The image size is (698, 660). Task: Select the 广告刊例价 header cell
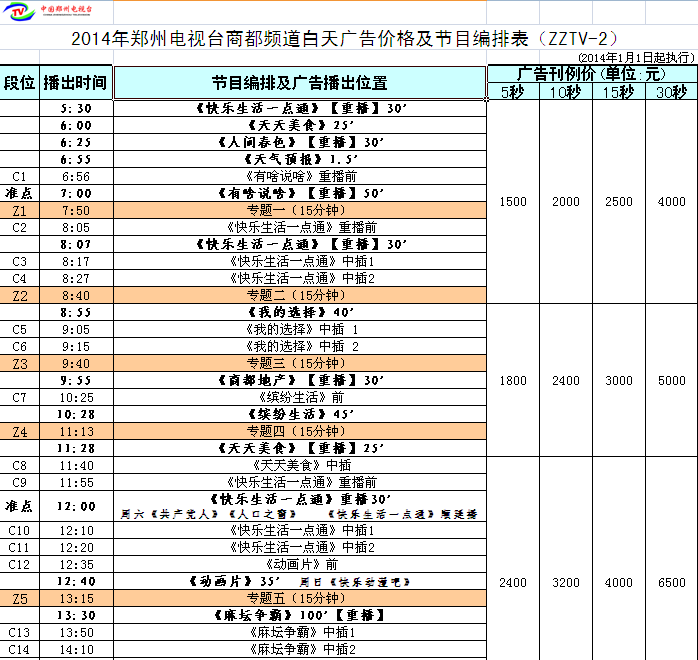tap(592, 74)
